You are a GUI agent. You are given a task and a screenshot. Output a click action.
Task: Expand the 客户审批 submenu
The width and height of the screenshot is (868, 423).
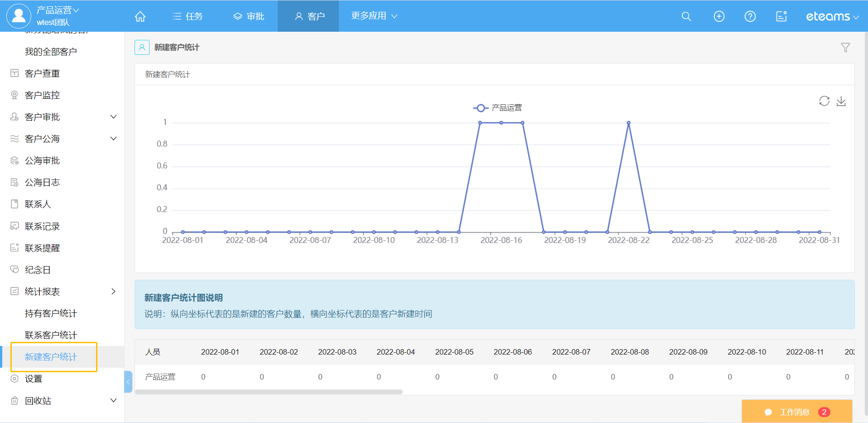point(113,117)
